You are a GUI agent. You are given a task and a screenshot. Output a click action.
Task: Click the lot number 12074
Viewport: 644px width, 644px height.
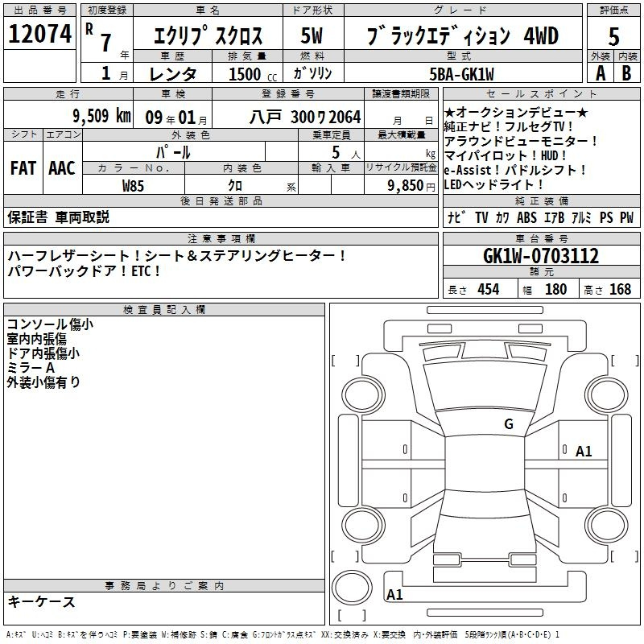click(40, 34)
